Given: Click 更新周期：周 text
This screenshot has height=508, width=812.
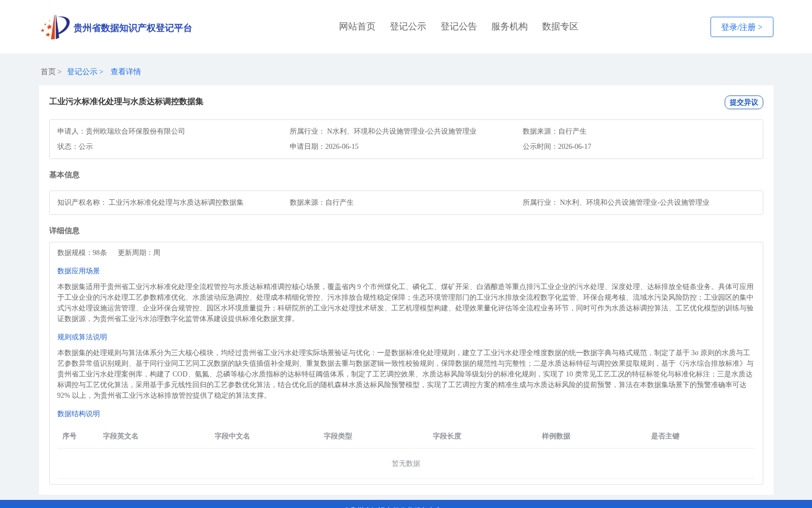Looking at the screenshot, I should pyautogui.click(x=139, y=252).
